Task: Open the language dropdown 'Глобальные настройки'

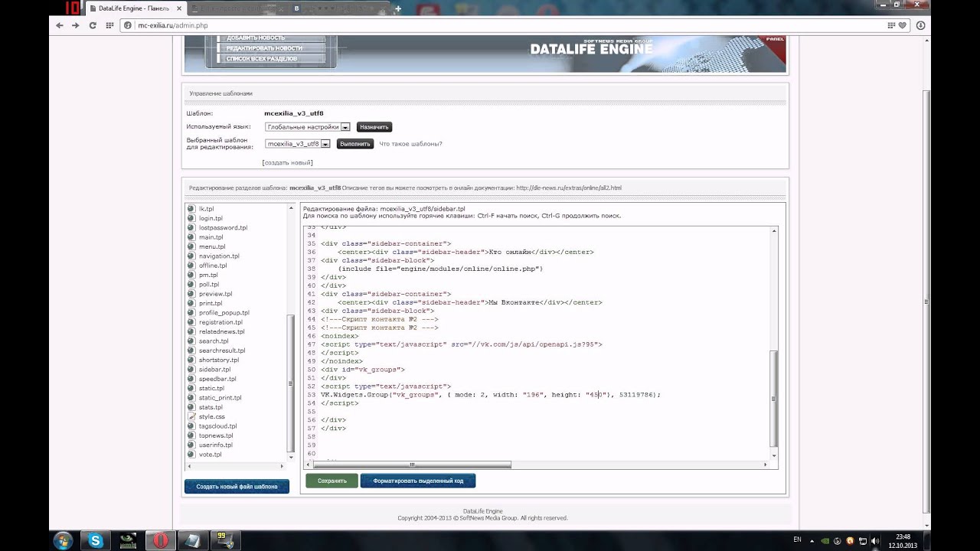Action: click(x=308, y=127)
